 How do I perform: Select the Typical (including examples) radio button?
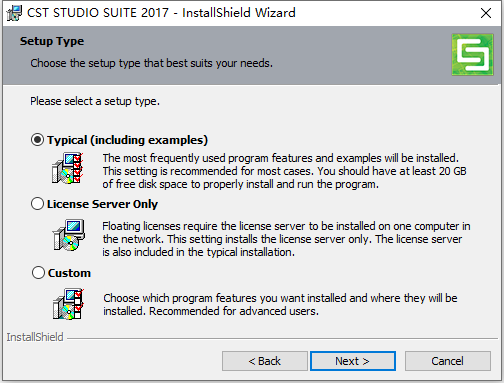click(37, 140)
